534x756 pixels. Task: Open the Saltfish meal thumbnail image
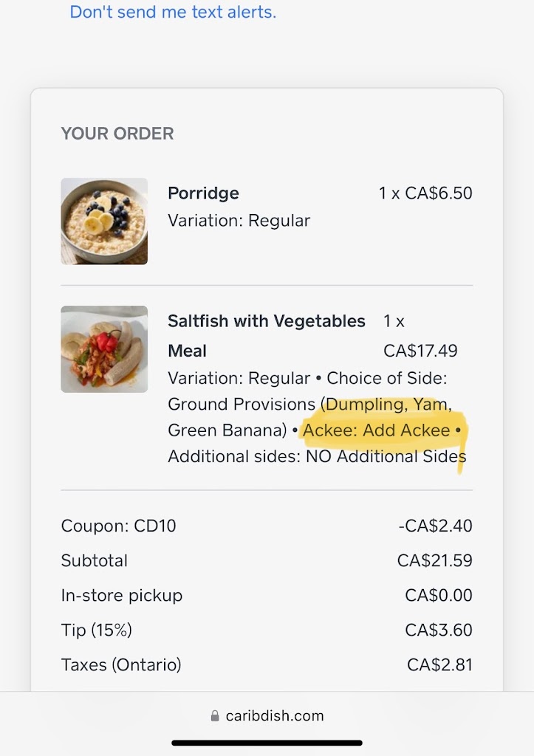[x=104, y=349]
